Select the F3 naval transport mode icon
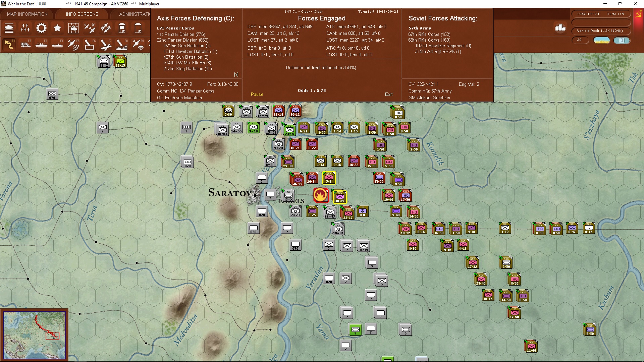Image resolution: width=644 pixels, height=362 pixels. pos(42,45)
